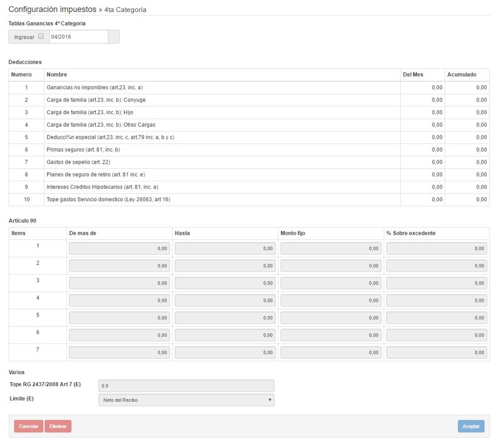497x448 pixels.
Task: Focus item 5 'Hasta' field
Action: click(225, 318)
